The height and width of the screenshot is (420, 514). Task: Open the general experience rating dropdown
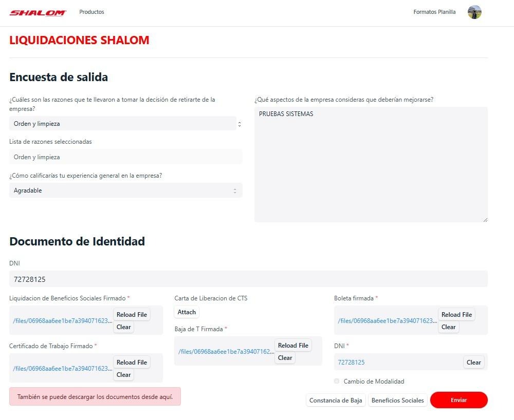click(x=125, y=190)
